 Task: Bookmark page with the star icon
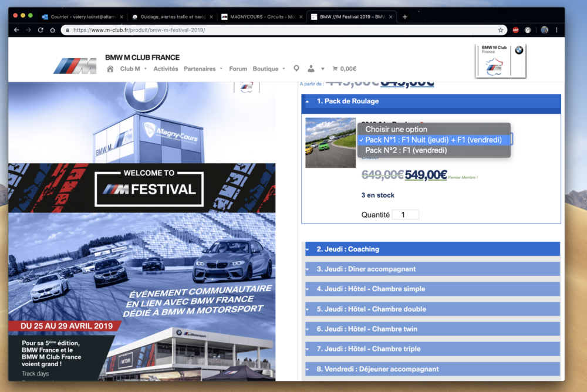tap(501, 30)
